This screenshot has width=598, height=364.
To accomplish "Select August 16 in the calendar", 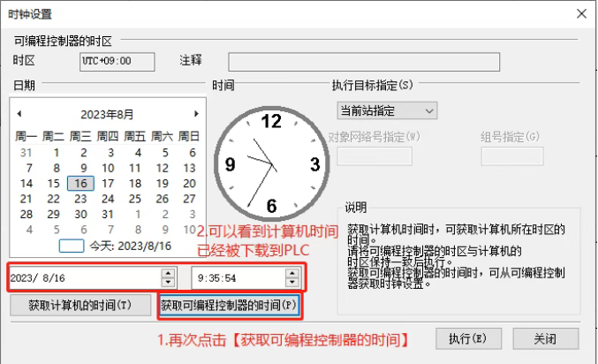I will [80, 183].
